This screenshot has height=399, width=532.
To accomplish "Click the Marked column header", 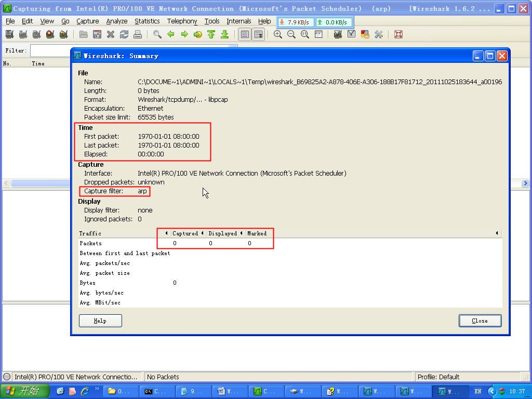I will [257, 233].
